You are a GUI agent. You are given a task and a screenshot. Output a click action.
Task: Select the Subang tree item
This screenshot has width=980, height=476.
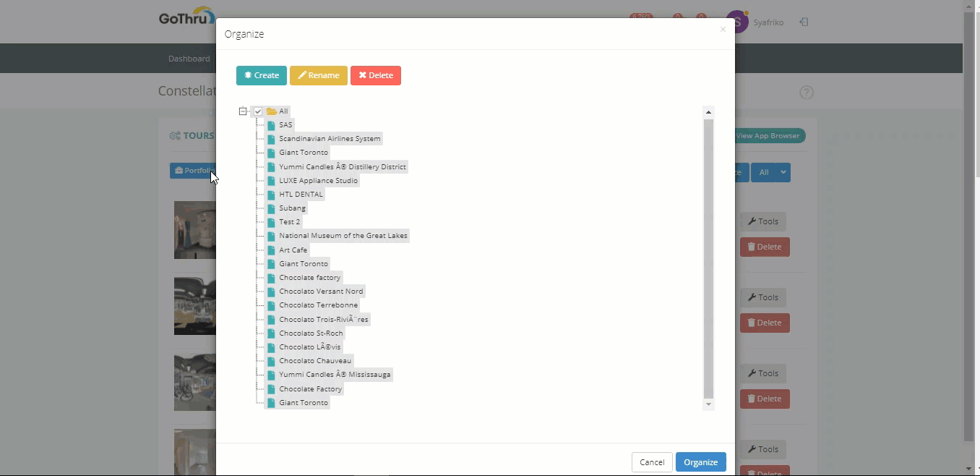coord(292,208)
